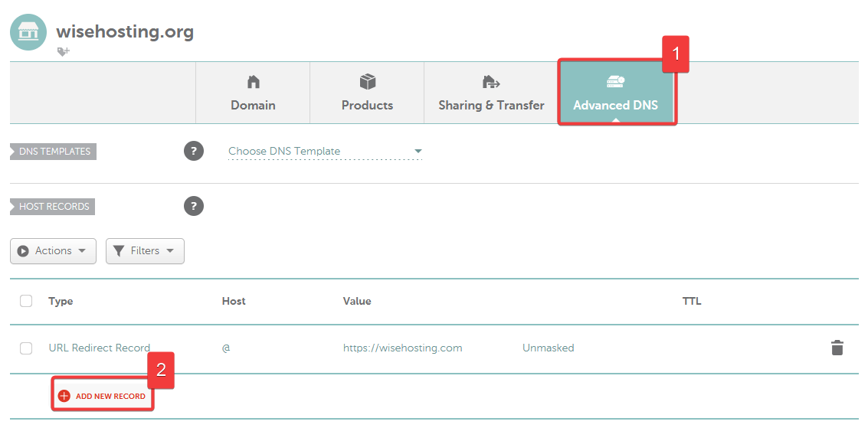Click the wisehosting.org domain title
Screen dimensions: 868x428
125,31
